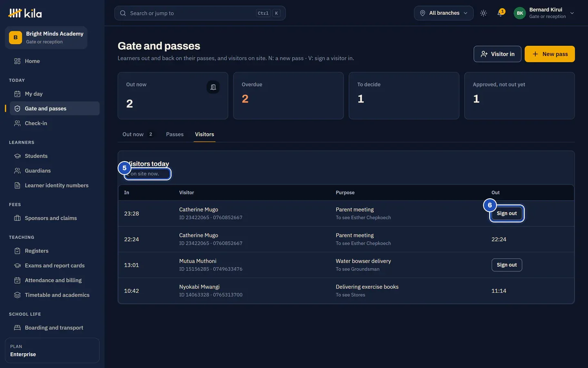Focus the Search or jump to field

(x=200, y=13)
